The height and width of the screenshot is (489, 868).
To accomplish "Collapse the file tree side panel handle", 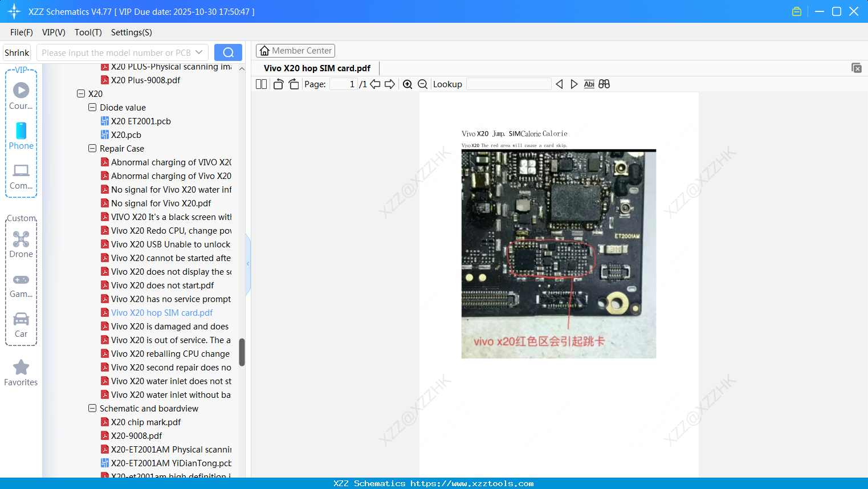I will coord(248,264).
